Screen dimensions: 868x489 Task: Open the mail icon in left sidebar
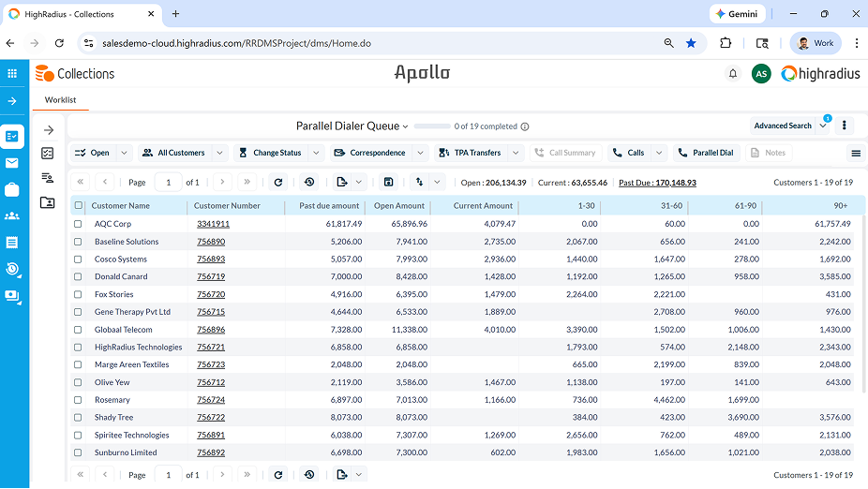tap(11, 163)
